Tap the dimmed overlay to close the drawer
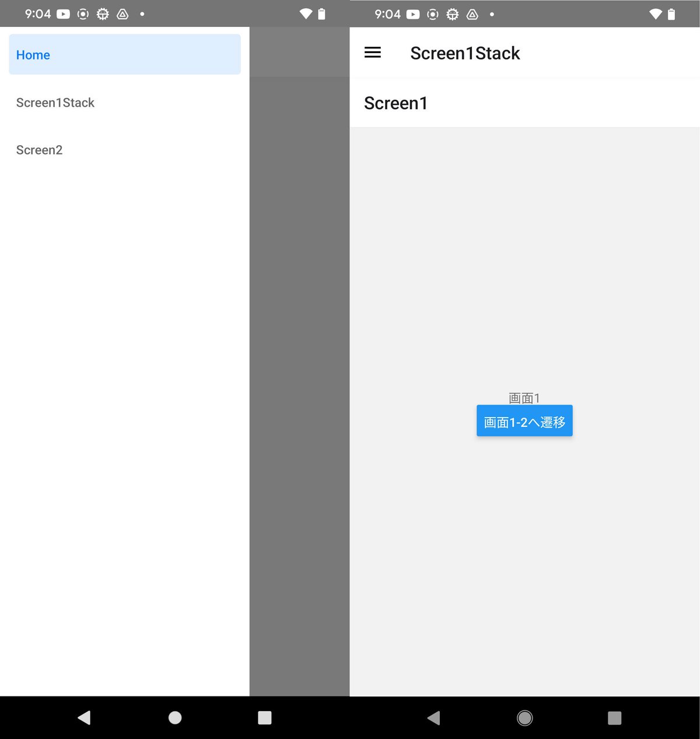Image resolution: width=700 pixels, height=739 pixels. tap(299, 350)
